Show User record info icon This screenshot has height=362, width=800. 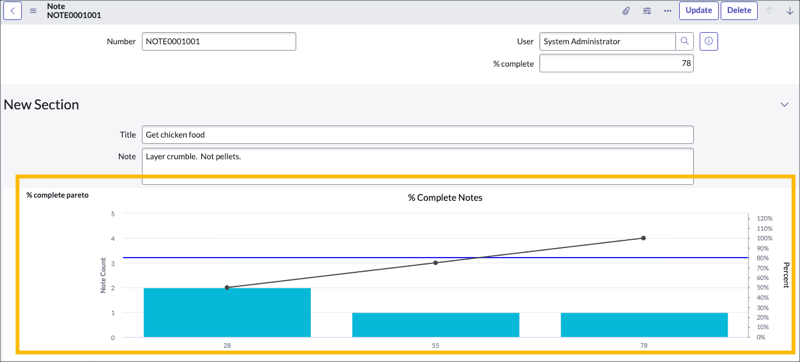click(709, 42)
